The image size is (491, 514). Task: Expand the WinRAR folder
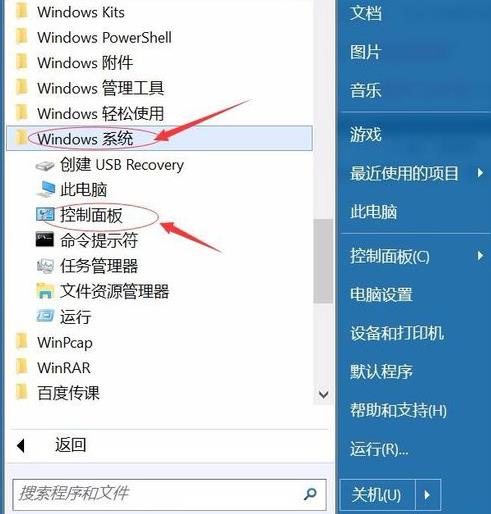tap(159, 368)
